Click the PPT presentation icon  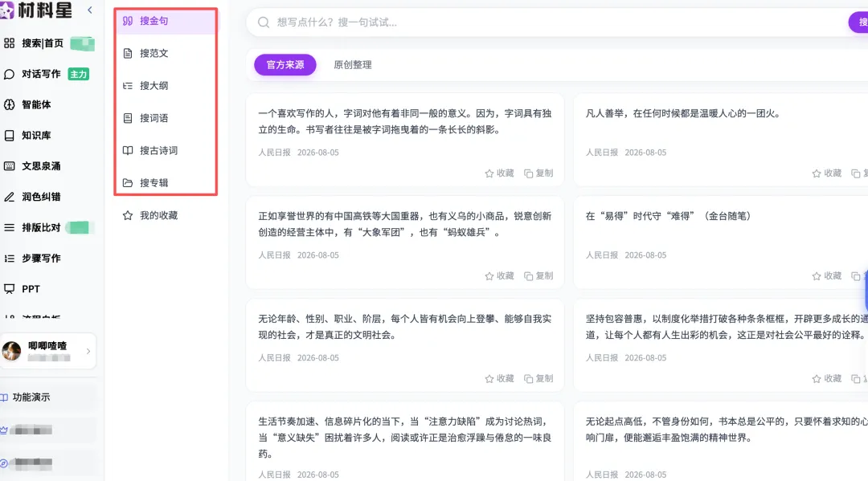(10, 288)
